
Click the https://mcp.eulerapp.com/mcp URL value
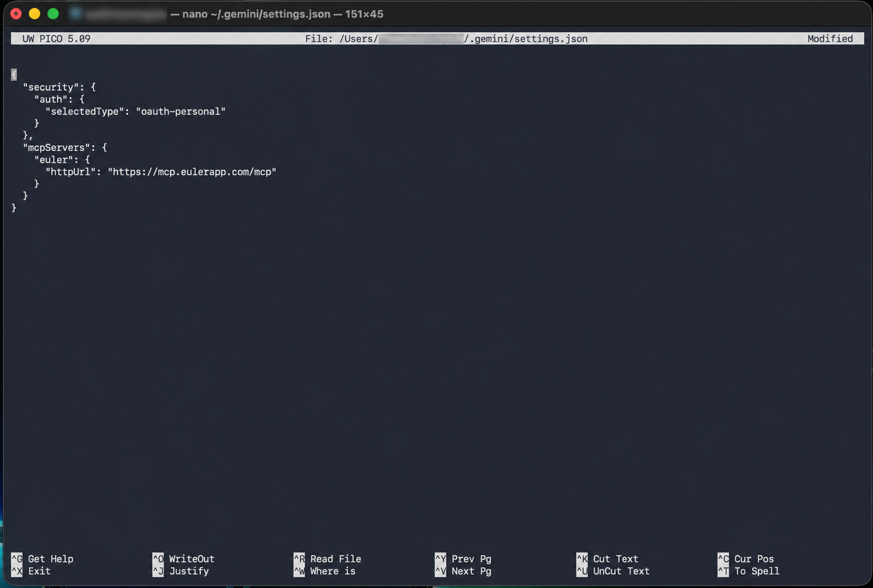click(x=192, y=171)
